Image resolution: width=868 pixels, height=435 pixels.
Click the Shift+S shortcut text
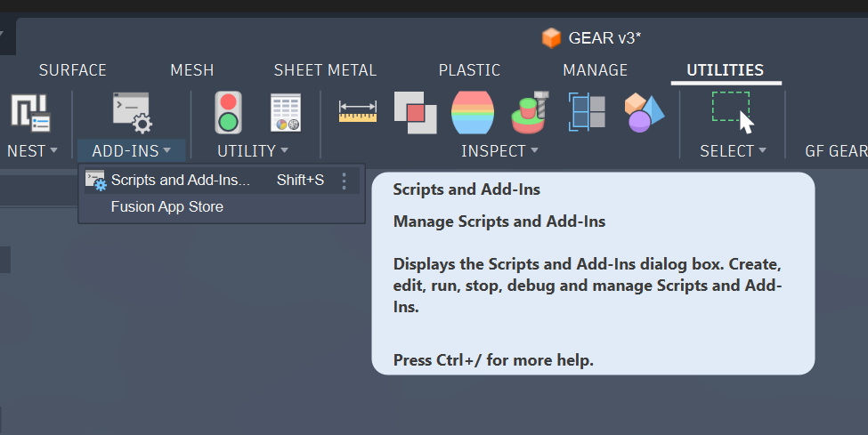(x=300, y=181)
